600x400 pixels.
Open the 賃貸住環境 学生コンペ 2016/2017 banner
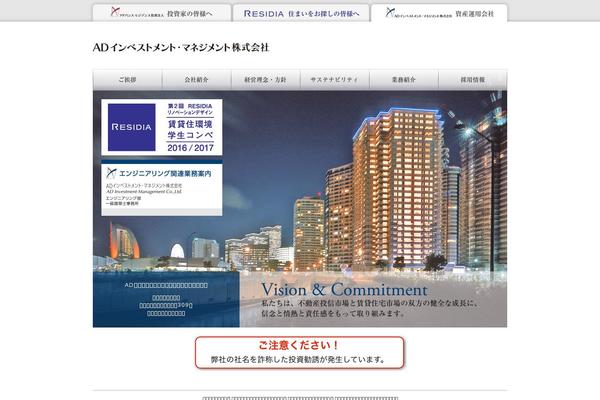click(x=161, y=127)
